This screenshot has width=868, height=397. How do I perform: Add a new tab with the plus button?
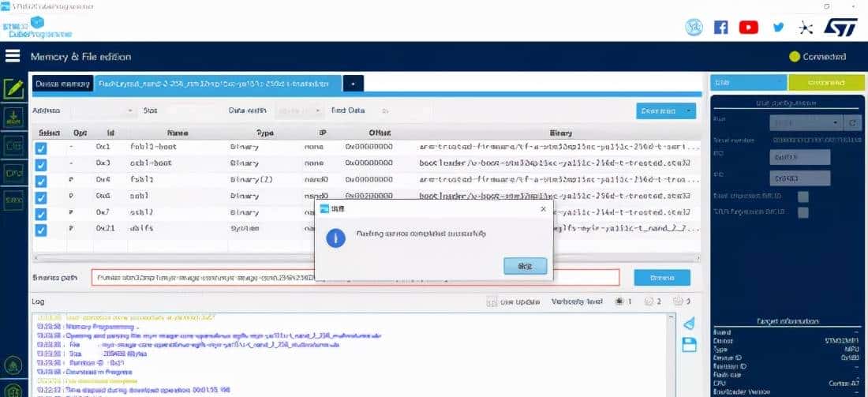(353, 83)
